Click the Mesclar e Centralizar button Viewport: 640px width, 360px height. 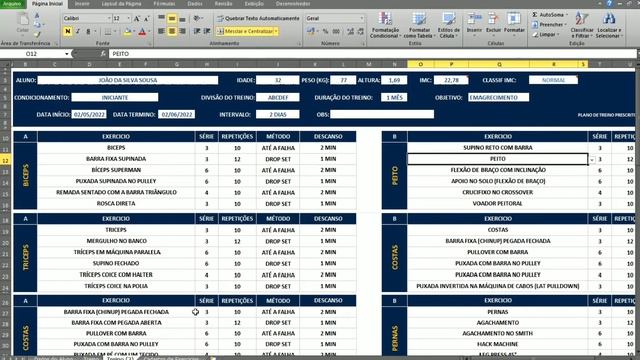244,31
